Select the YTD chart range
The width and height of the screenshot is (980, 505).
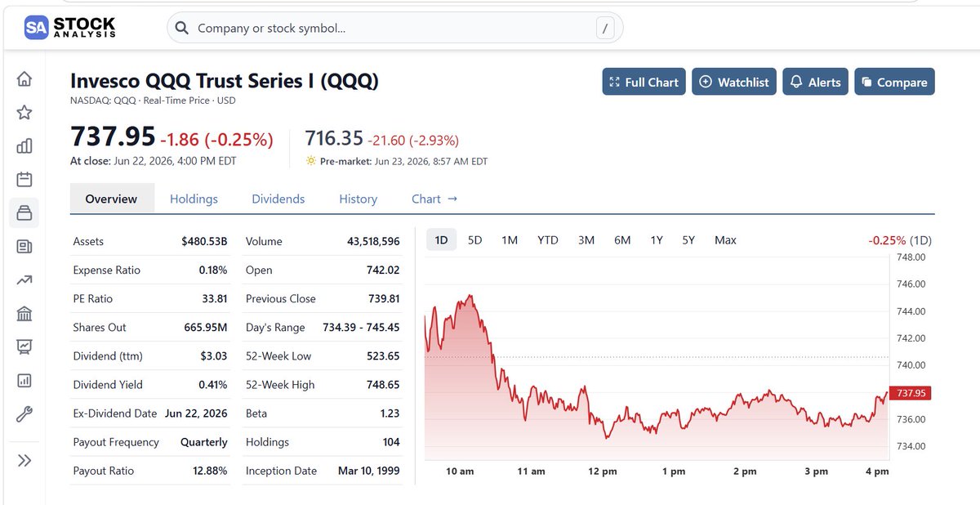point(547,239)
